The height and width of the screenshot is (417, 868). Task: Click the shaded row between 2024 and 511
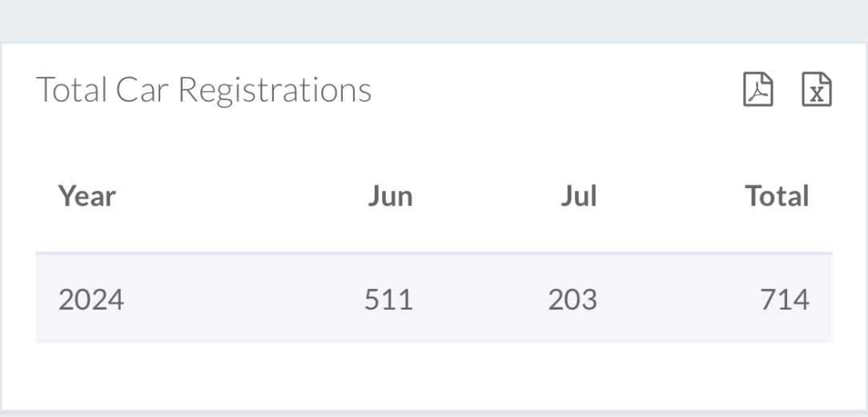243,300
